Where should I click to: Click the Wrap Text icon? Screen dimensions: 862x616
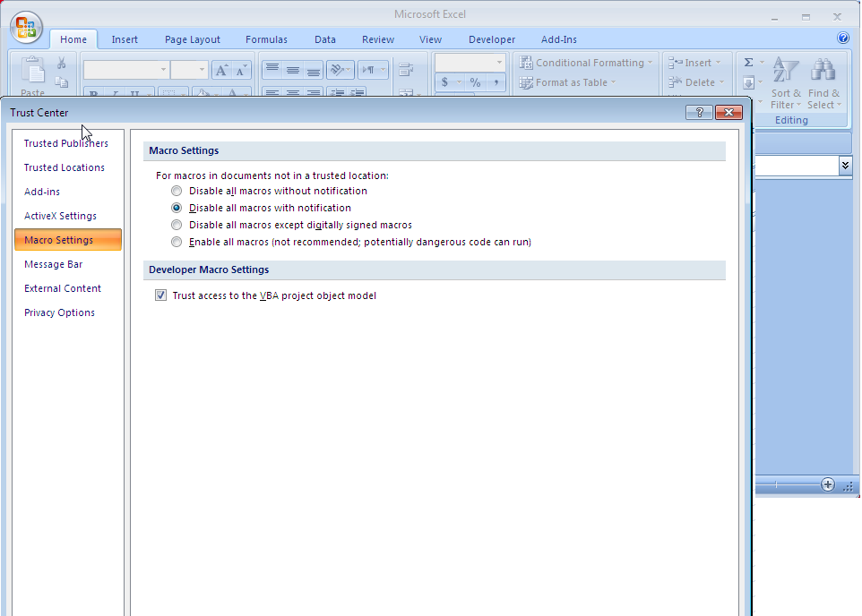point(406,69)
